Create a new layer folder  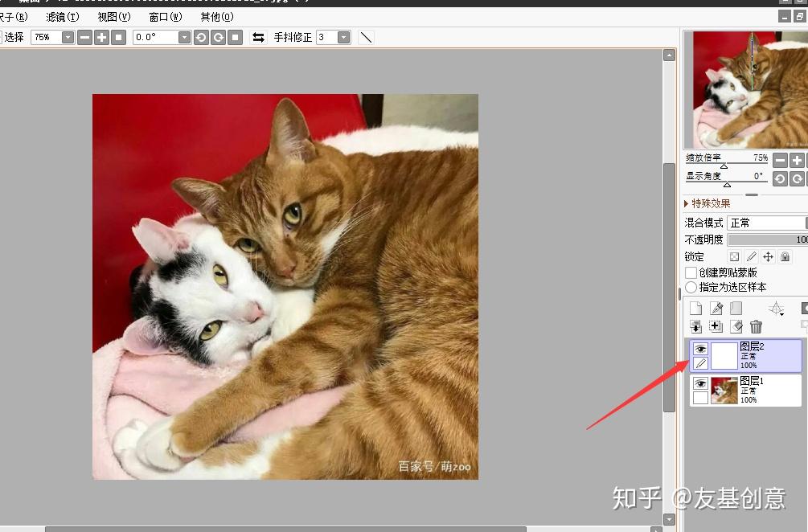[736, 308]
